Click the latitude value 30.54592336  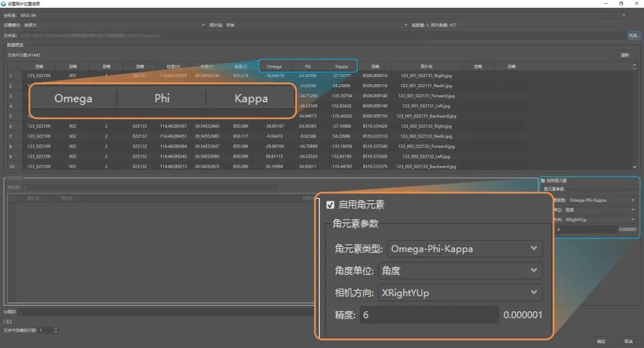pyautogui.click(x=207, y=76)
